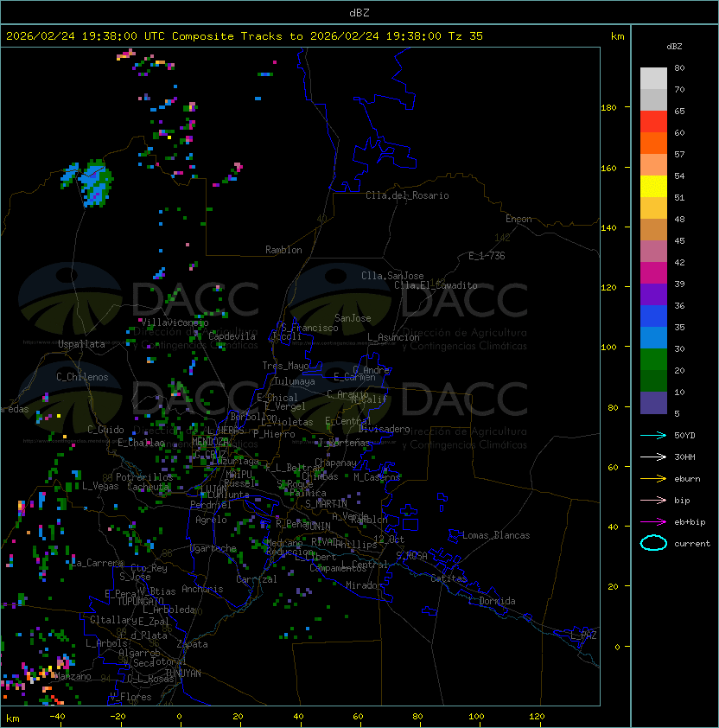Click the 'Villavicencio' place label
Viewport: 719px width, 728px height.
pos(175,322)
